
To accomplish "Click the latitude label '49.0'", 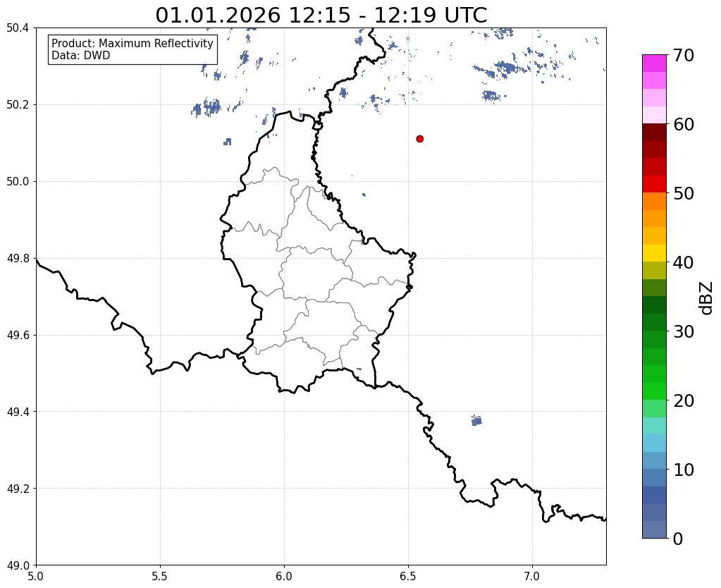I will click(18, 565).
